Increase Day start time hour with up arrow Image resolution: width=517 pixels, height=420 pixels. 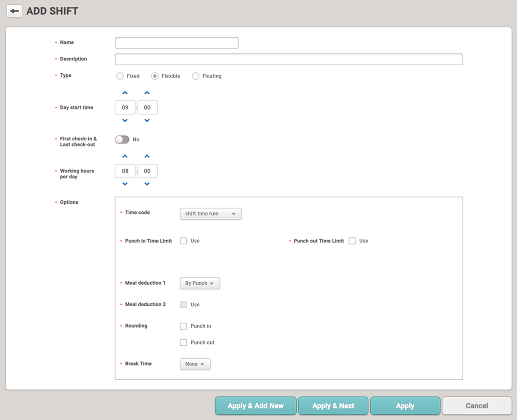click(125, 93)
